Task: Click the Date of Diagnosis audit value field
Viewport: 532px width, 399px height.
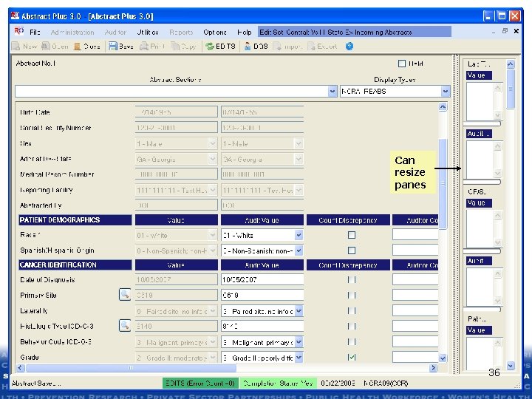Action: (262, 279)
